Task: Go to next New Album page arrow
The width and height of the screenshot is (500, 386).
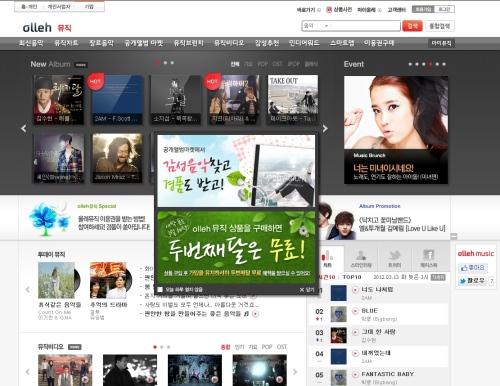Action: [325, 128]
